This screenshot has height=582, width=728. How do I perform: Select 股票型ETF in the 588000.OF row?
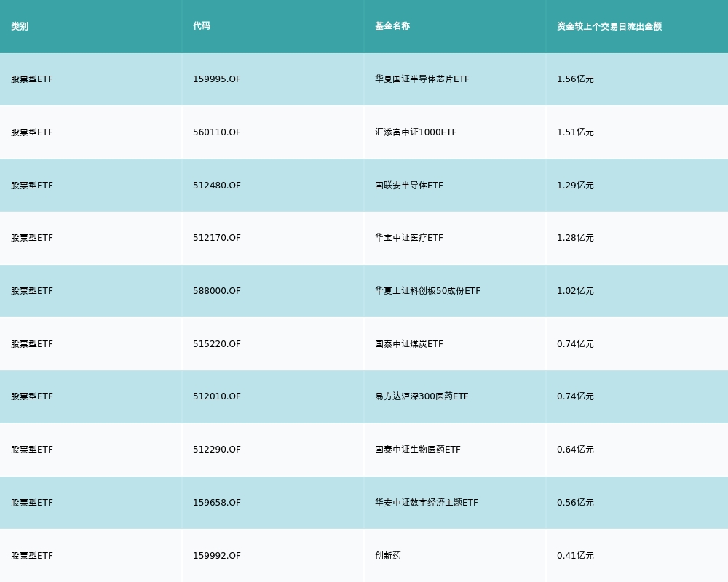click(32, 291)
